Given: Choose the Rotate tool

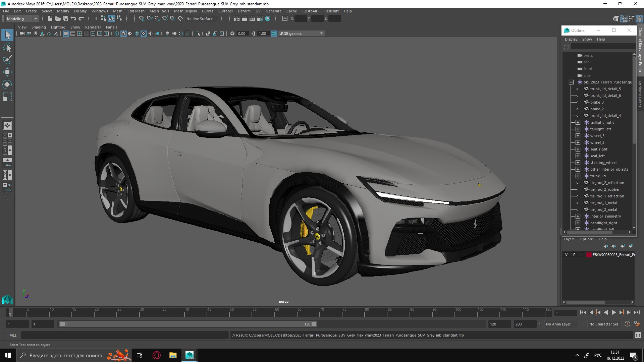Looking at the screenshot, I should [x=7, y=84].
